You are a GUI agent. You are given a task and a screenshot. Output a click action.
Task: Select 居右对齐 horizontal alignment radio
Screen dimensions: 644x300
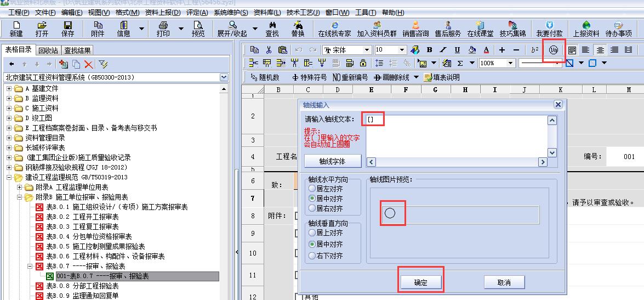click(312, 208)
